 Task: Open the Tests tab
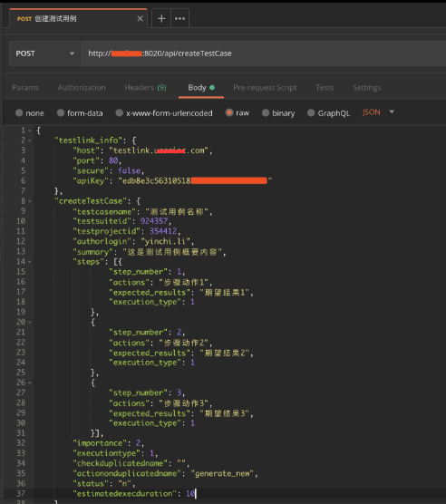325,87
